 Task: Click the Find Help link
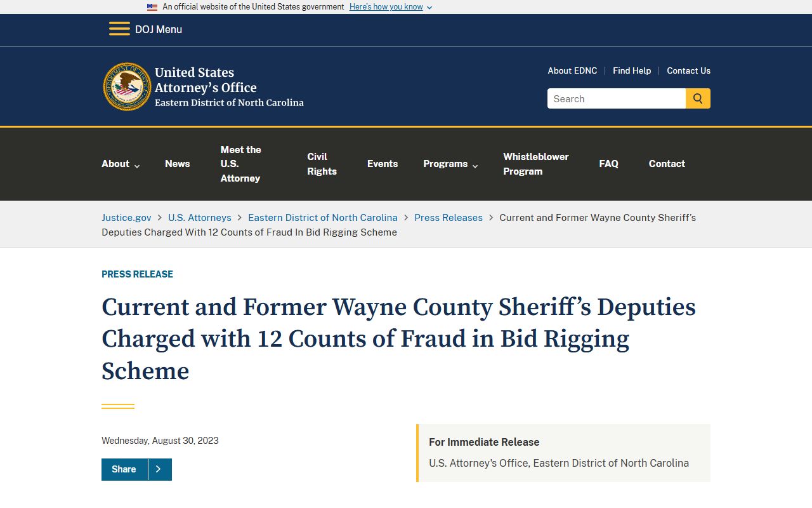click(632, 70)
